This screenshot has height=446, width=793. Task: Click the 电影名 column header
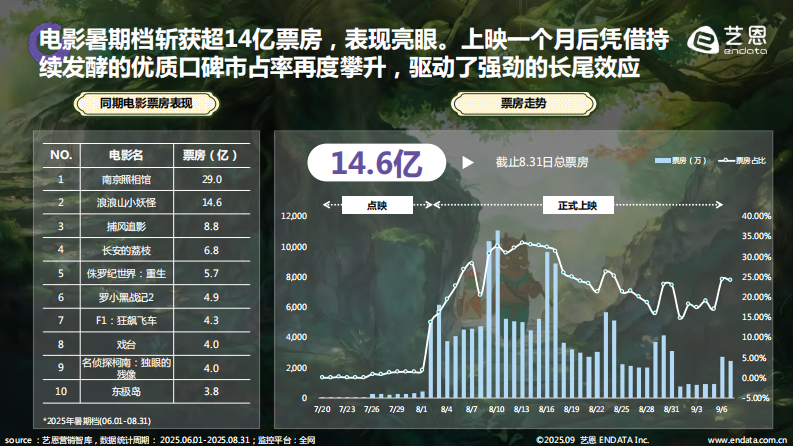coord(126,155)
